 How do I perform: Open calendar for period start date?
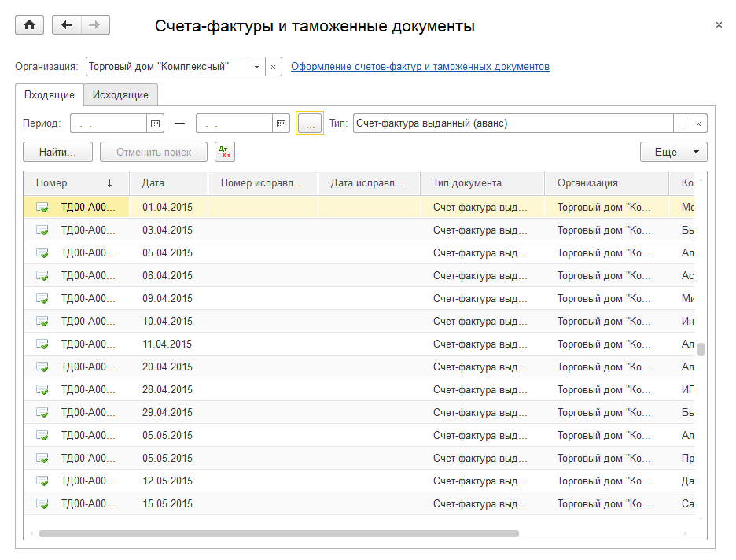(x=155, y=123)
